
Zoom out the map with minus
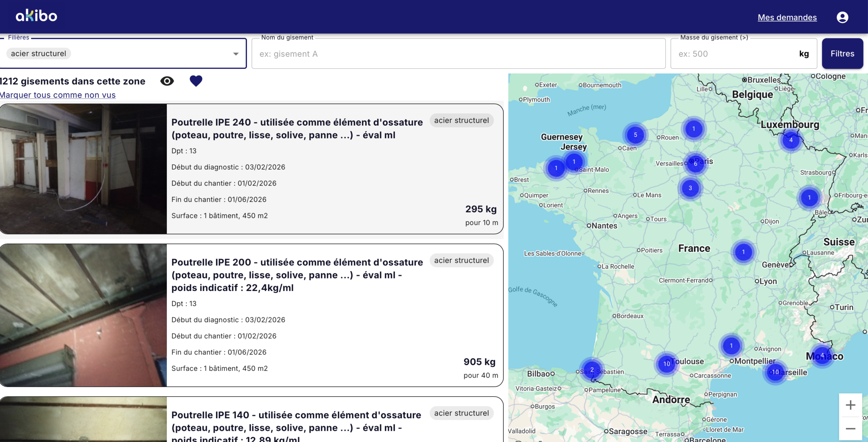(850, 429)
